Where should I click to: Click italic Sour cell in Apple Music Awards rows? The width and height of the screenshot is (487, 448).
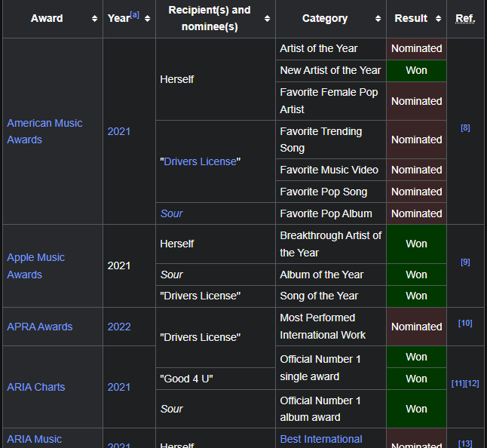[216, 275]
